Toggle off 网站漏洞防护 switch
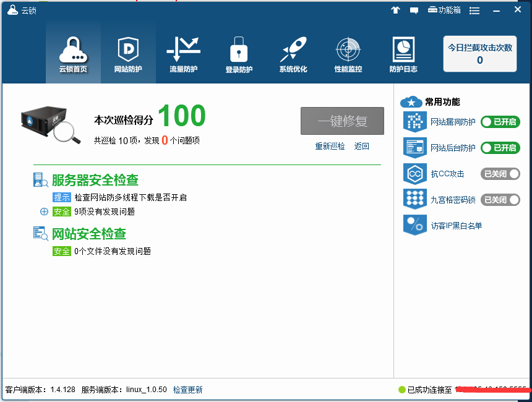The width and height of the screenshot is (532, 402). pyautogui.click(x=500, y=122)
